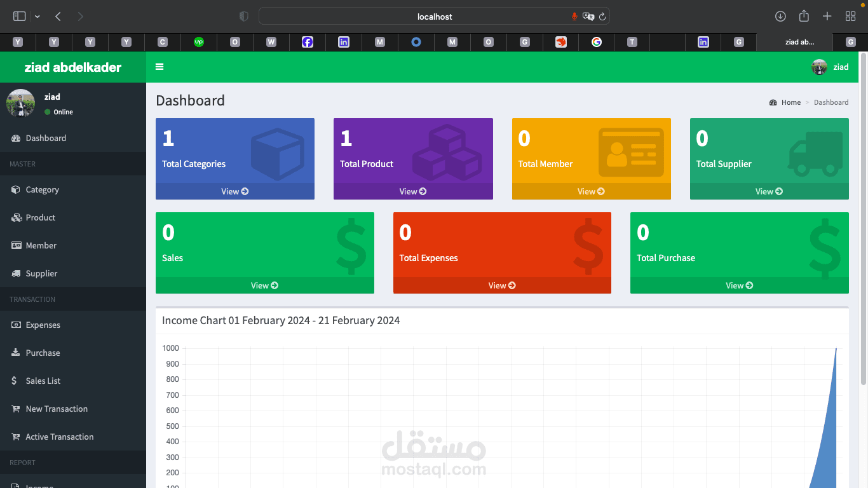
Task: Start a New Transaction from sidebar
Action: (57, 409)
